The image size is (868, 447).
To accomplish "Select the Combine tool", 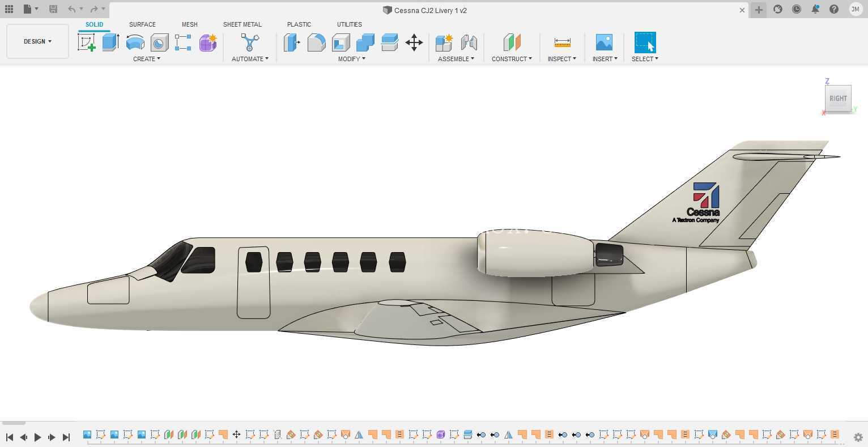I will tap(365, 42).
